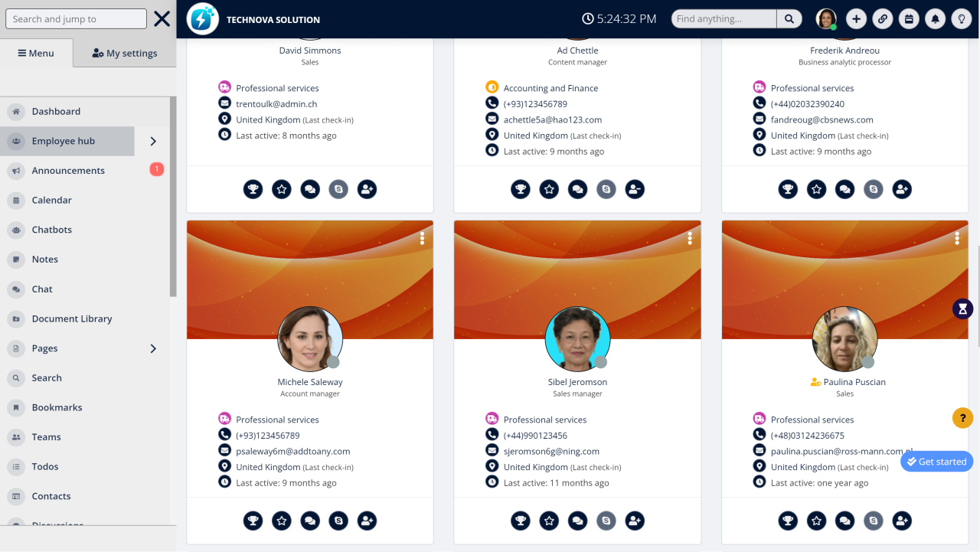Click the user avatar with green status indicator
The image size is (980, 552).
(825, 18)
